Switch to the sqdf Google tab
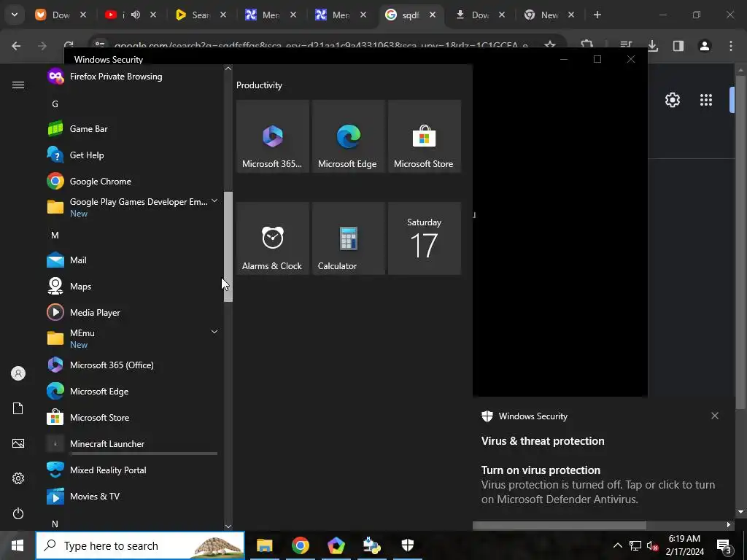Image resolution: width=747 pixels, height=560 pixels. (410, 15)
